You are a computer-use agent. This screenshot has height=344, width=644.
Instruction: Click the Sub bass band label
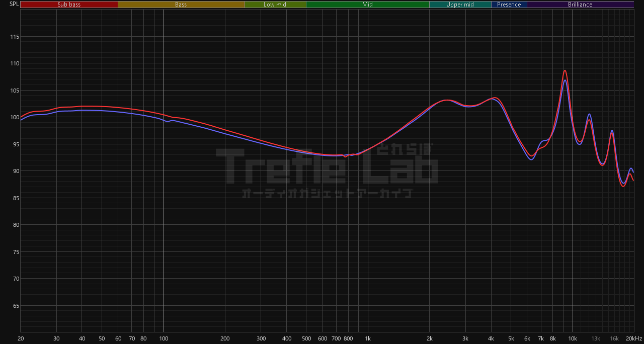pos(69,5)
